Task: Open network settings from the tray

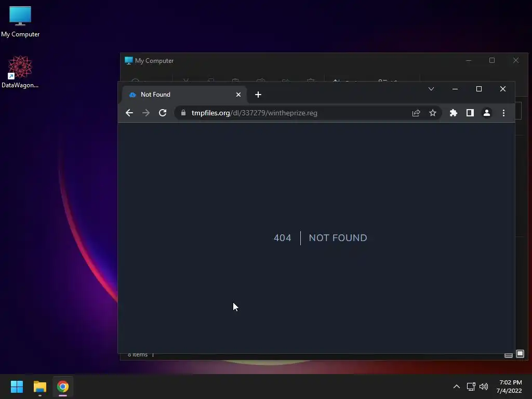Action: [x=471, y=387]
